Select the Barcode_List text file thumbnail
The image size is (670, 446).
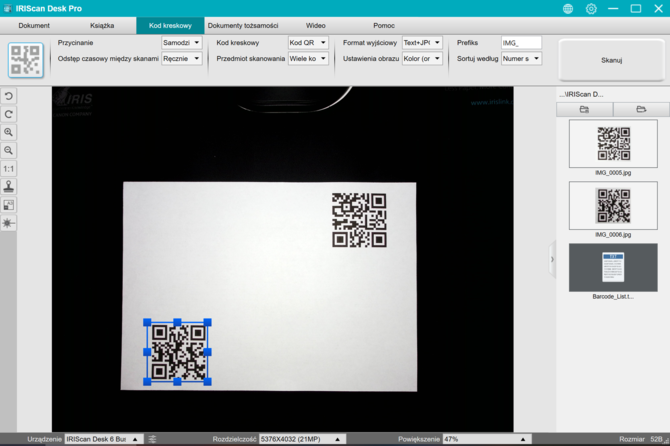(613, 267)
